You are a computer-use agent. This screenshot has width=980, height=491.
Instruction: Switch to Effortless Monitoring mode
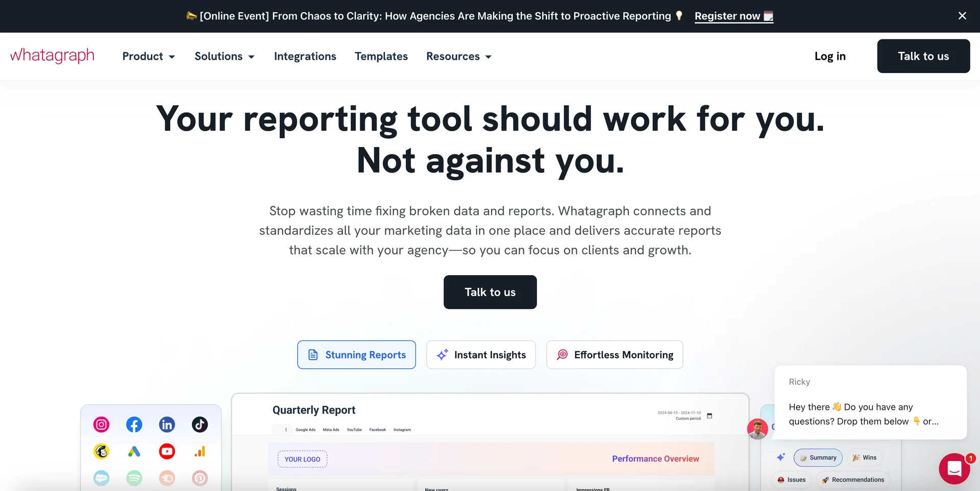point(615,355)
